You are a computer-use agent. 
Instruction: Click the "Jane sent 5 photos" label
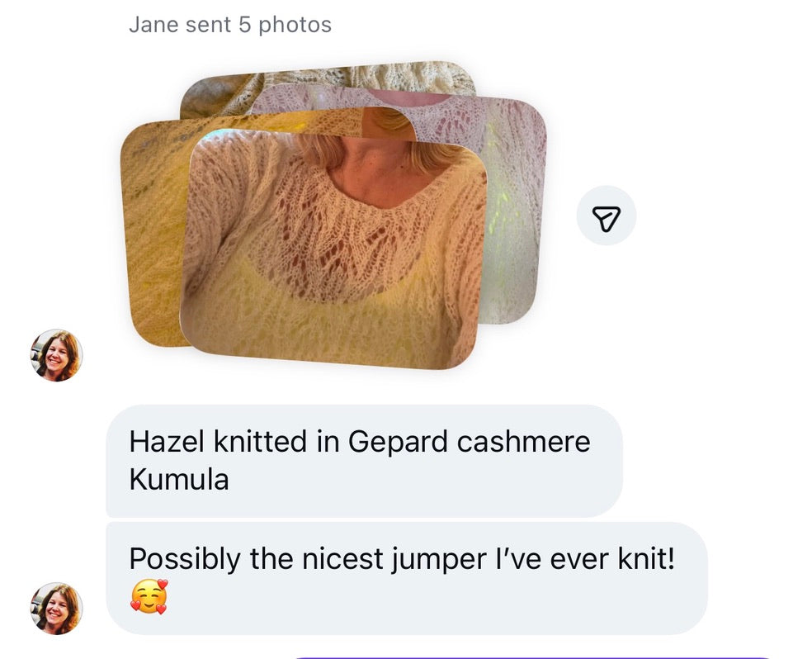(230, 24)
